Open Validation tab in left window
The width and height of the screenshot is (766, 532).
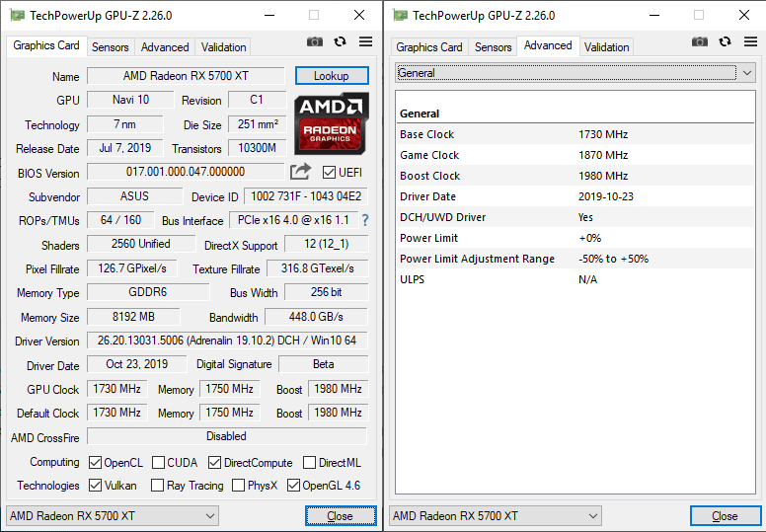click(224, 47)
